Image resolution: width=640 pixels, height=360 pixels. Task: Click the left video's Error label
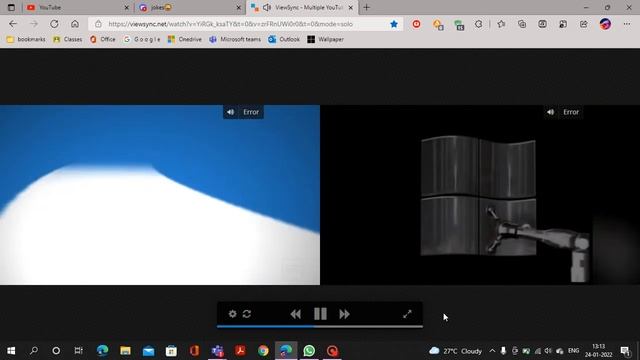tap(251, 112)
